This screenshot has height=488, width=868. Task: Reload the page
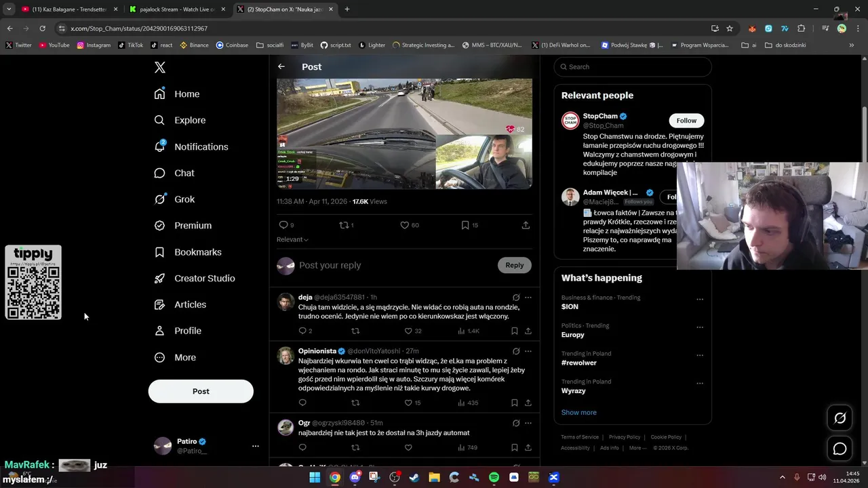pos(42,28)
